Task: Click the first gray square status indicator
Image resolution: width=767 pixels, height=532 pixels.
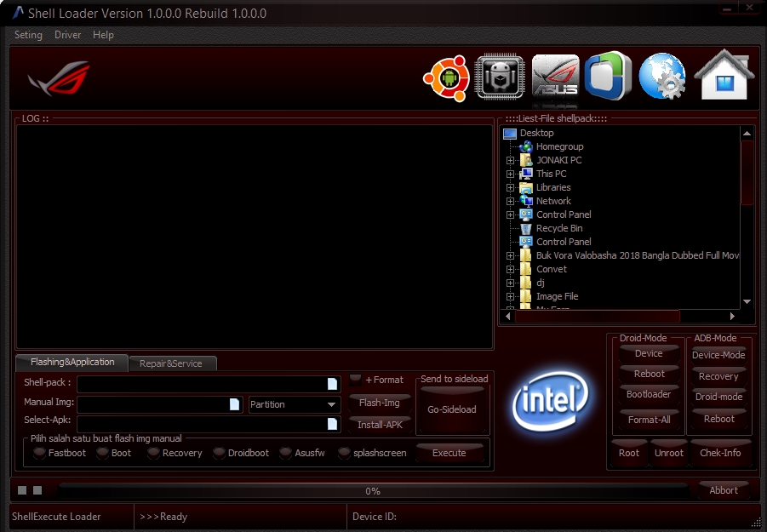Action: coord(22,490)
